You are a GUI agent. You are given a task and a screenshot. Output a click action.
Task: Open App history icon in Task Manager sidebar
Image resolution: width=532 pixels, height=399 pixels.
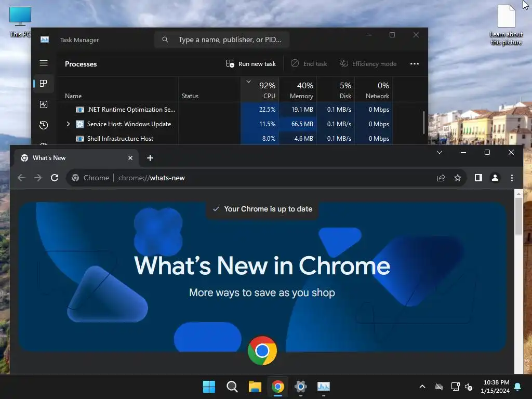point(44,125)
